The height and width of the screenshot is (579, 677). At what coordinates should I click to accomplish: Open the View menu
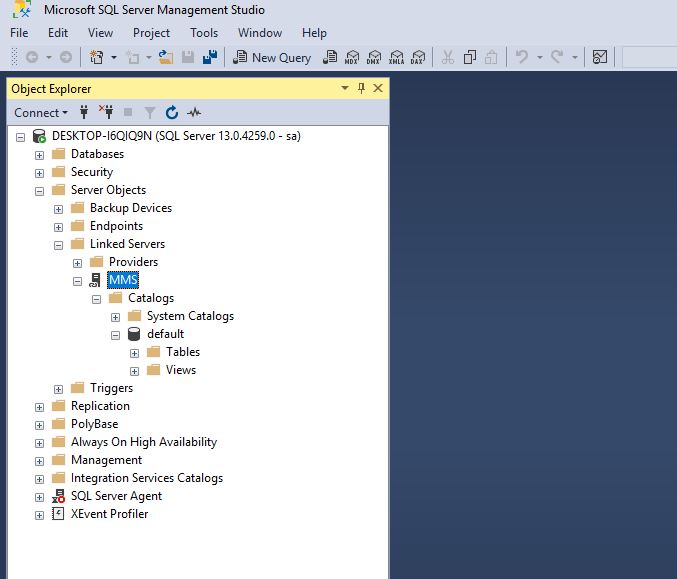(100, 33)
